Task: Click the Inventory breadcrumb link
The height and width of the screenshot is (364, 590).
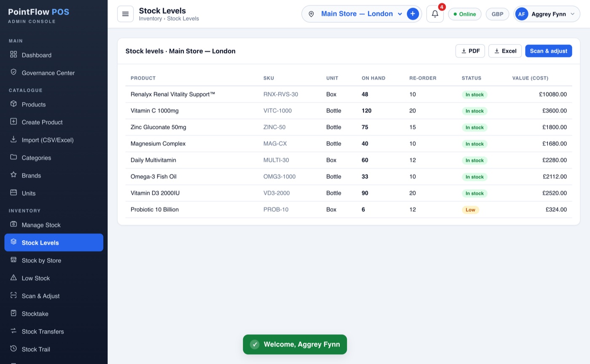Action: (150, 19)
